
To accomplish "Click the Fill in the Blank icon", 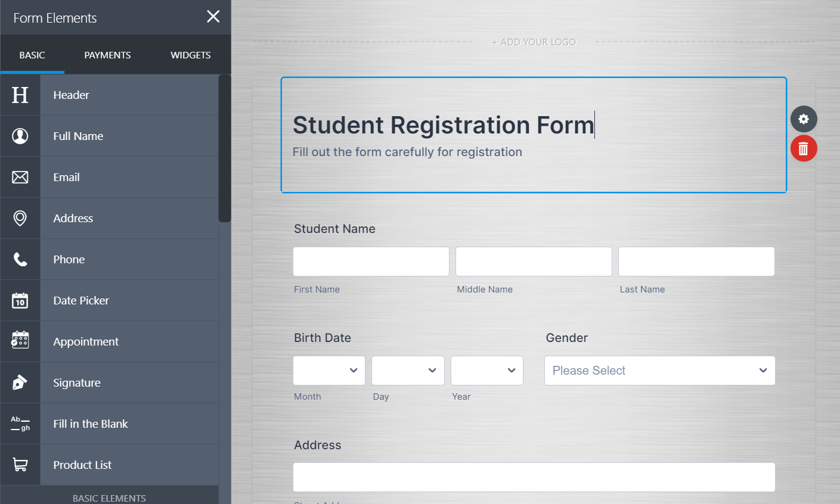I will click(x=20, y=424).
